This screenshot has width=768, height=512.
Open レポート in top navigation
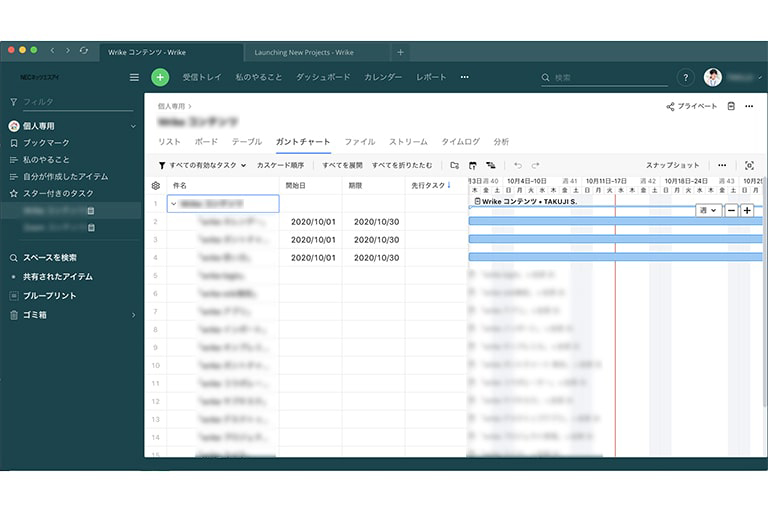coord(431,77)
